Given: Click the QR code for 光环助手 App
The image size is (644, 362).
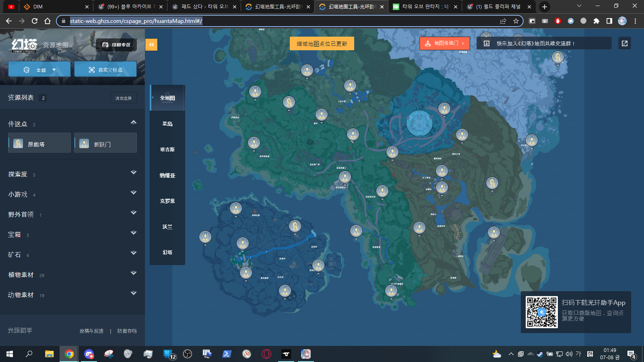Looking at the screenshot, I should (x=542, y=312).
